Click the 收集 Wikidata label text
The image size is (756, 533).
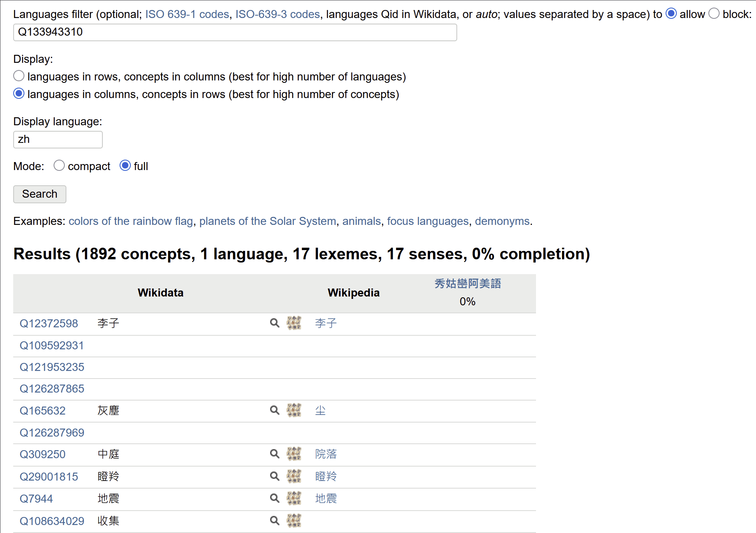(108, 521)
